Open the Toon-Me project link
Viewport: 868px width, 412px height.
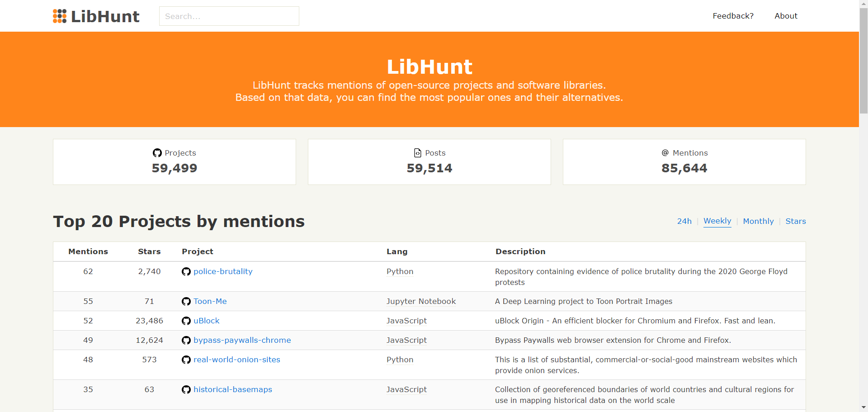210,301
